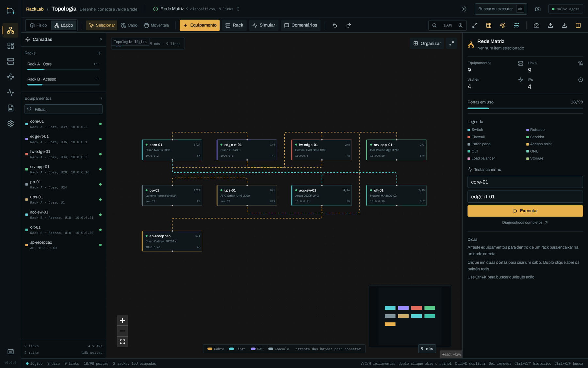The width and height of the screenshot is (588, 368).
Task: Open the racks server sidebar icon
Action: coord(10,61)
